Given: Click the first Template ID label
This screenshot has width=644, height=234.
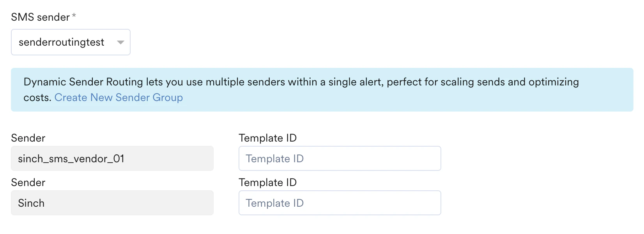Looking at the screenshot, I should pyautogui.click(x=268, y=138).
